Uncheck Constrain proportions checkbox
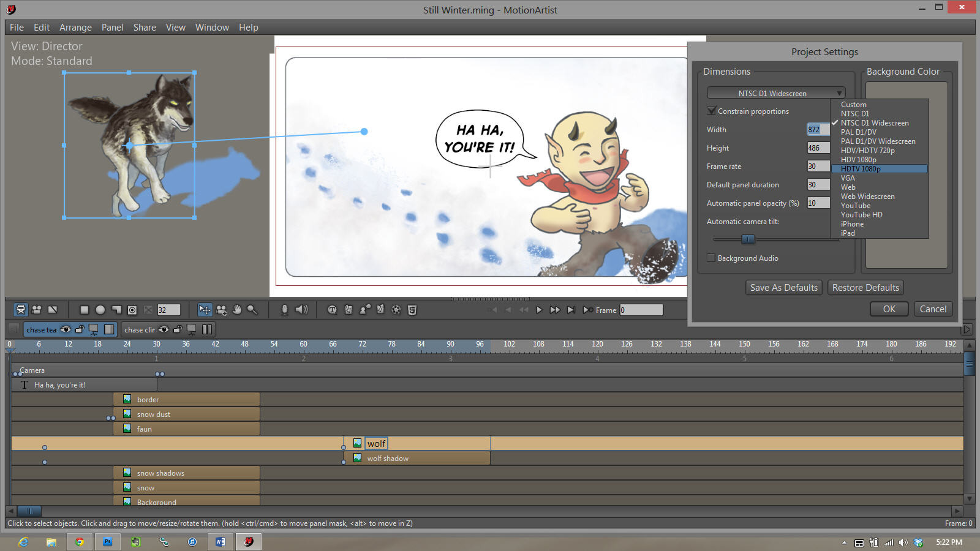This screenshot has width=980, height=551. click(x=711, y=111)
